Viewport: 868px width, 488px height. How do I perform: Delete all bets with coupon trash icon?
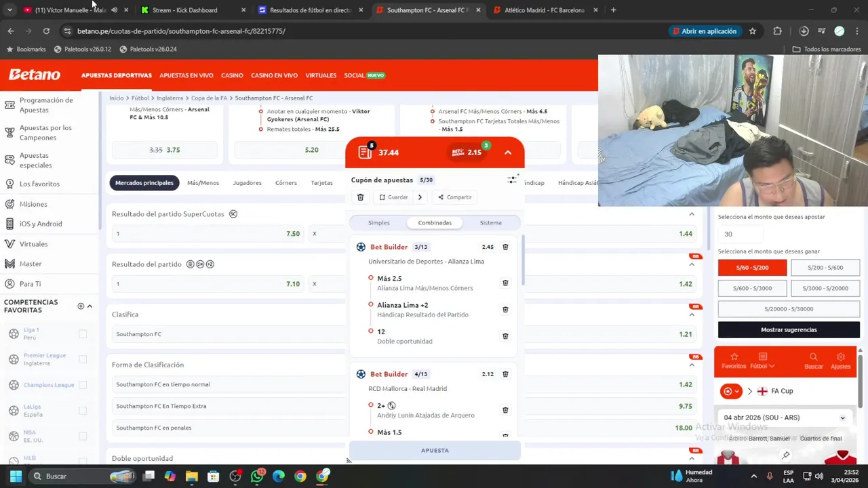click(x=361, y=197)
